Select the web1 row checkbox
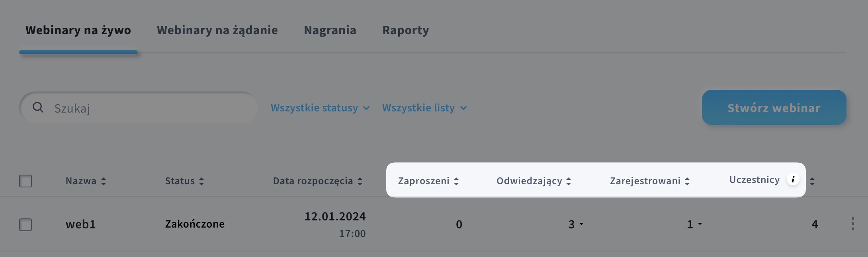Viewport: 868px width, 257px height. point(25,224)
